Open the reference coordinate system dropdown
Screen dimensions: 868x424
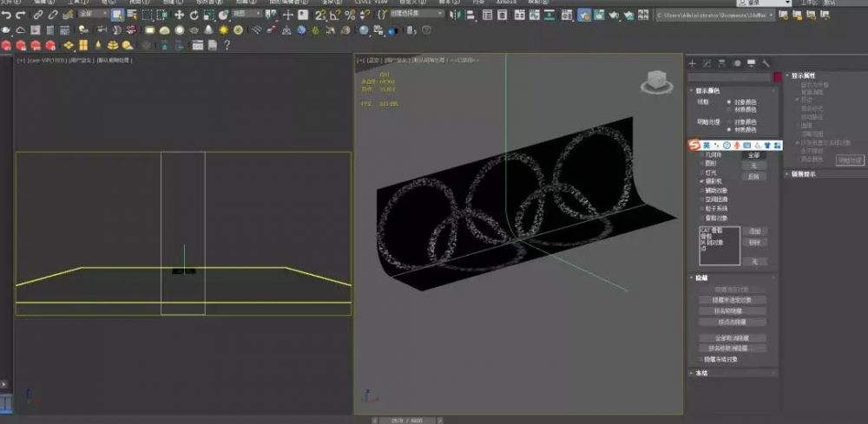[247, 13]
